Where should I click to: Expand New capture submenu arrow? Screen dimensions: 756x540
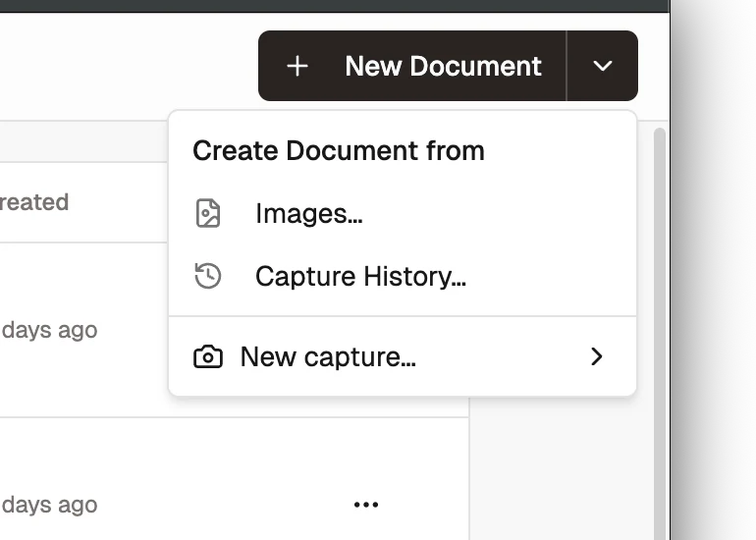coord(596,356)
